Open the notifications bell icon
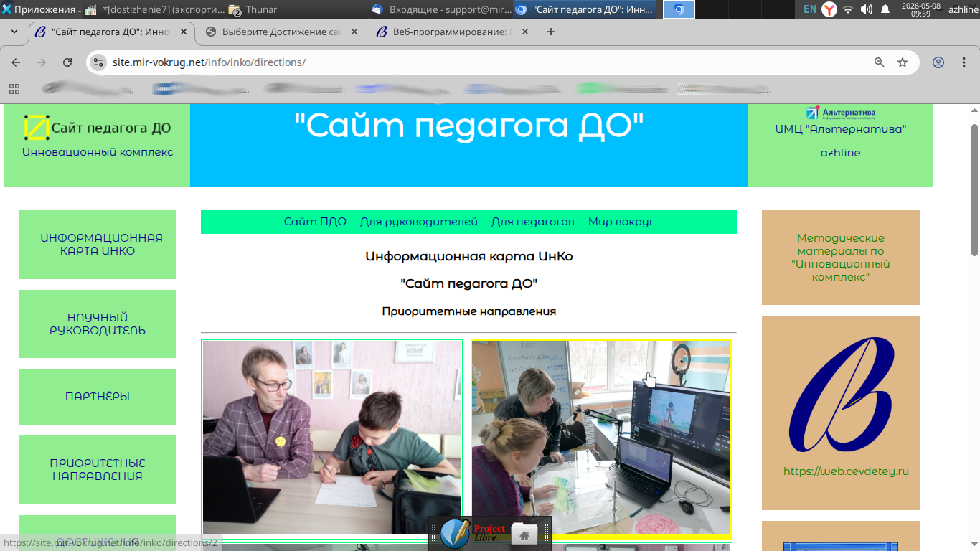Viewport: 980px width, 551px height. 885,9
